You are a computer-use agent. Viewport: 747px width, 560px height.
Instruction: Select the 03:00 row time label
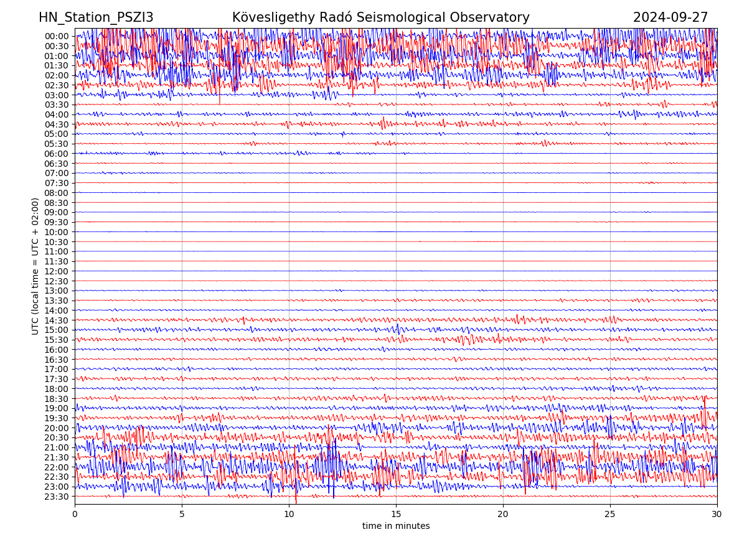pos(57,95)
